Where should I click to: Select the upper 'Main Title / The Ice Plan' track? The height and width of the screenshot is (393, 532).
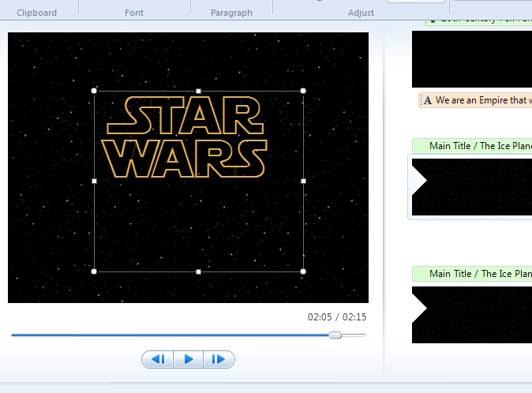[472, 146]
